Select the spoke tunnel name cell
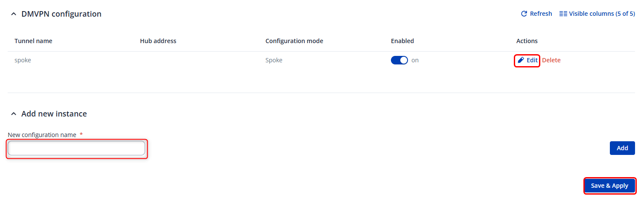Image resolution: width=644 pixels, height=201 pixels. pyautogui.click(x=23, y=61)
